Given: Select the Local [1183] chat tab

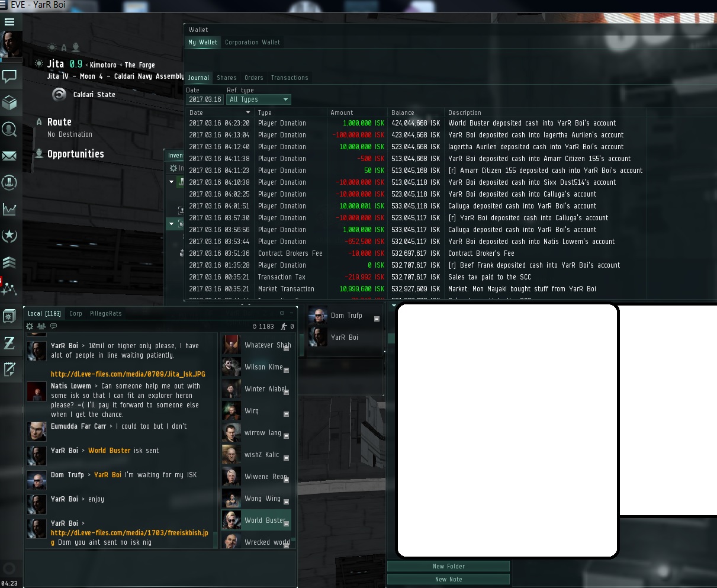Looking at the screenshot, I should coord(44,313).
